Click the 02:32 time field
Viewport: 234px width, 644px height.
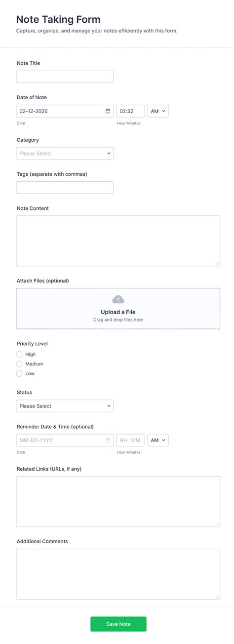pyautogui.click(x=130, y=111)
